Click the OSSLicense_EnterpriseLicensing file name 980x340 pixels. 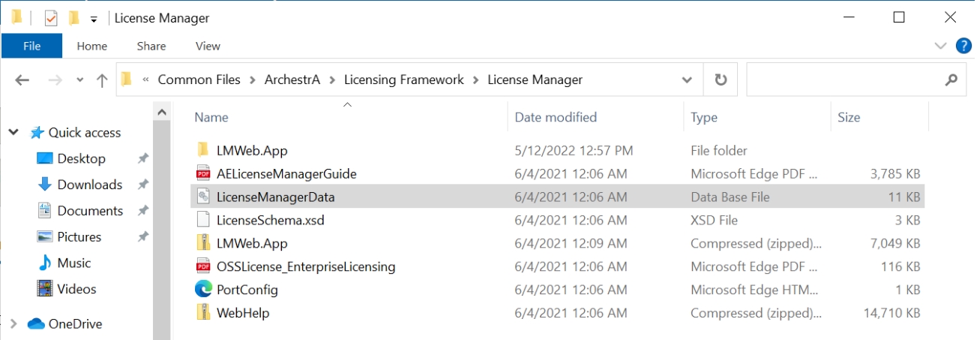pos(306,266)
